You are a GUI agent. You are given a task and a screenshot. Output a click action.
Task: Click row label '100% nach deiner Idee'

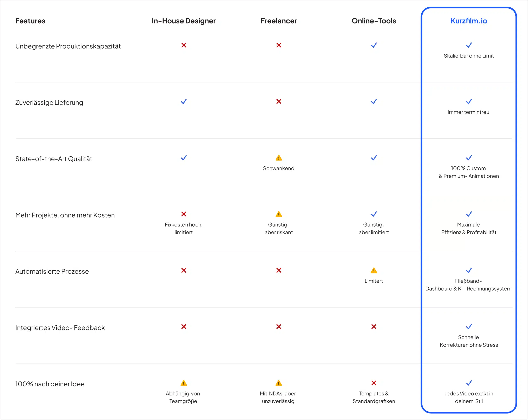(x=50, y=384)
